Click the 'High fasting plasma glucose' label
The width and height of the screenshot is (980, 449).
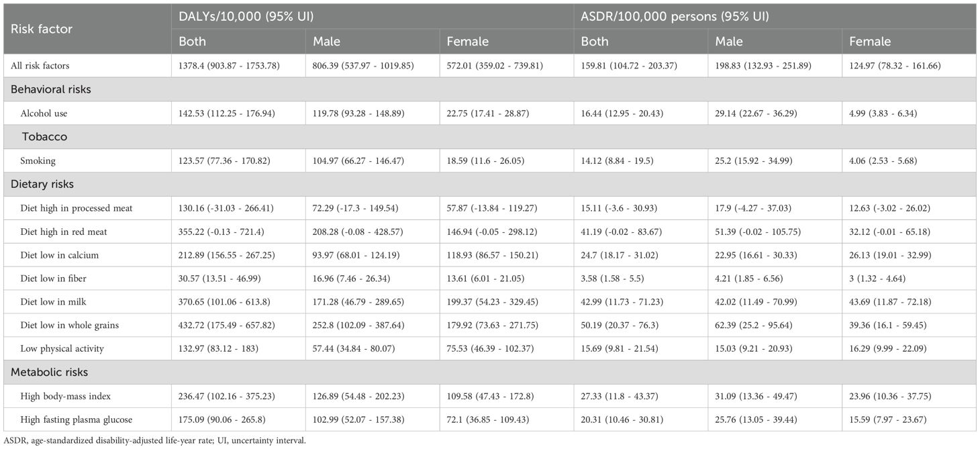pos(77,419)
